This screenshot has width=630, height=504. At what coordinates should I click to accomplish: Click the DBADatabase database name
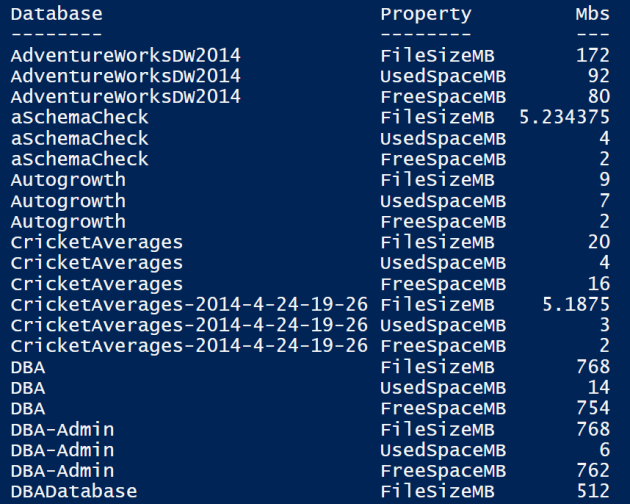point(74,491)
